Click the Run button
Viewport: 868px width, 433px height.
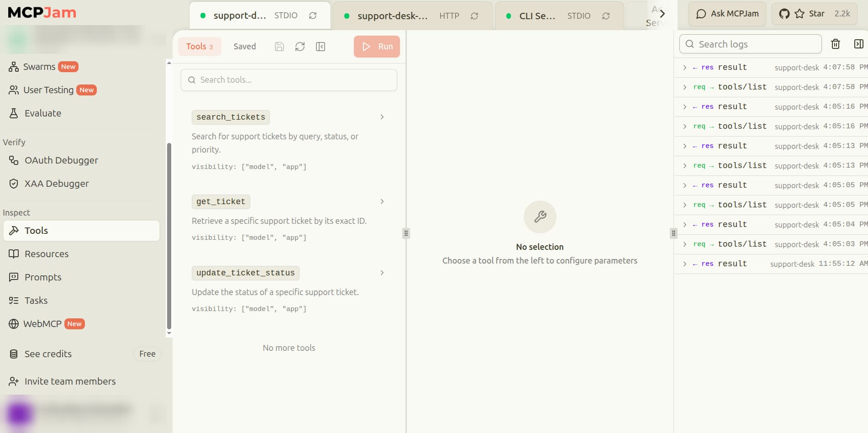tap(377, 47)
